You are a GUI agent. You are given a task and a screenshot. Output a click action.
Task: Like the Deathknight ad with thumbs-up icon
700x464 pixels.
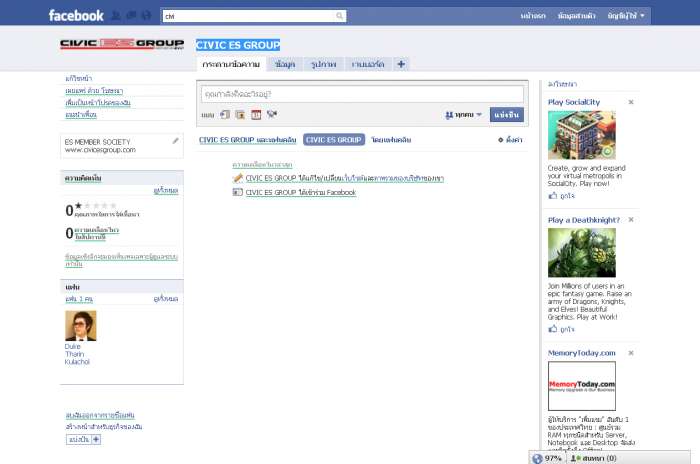[x=553, y=329]
